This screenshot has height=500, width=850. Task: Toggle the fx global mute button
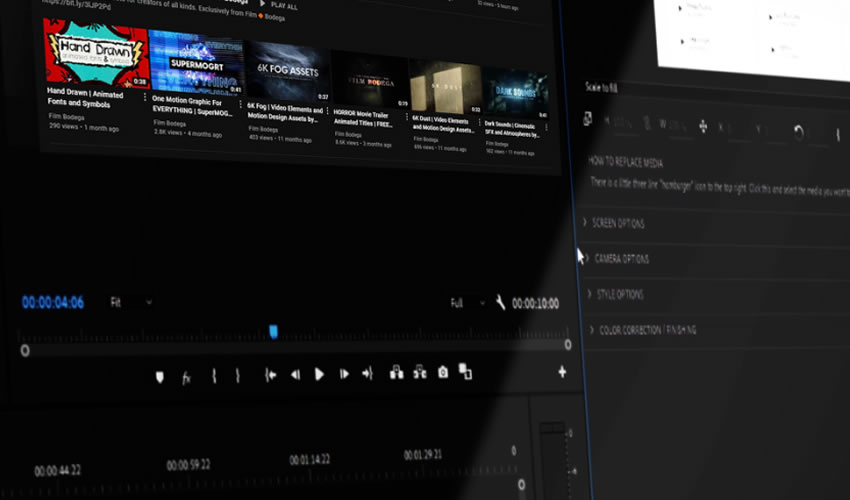[186, 377]
